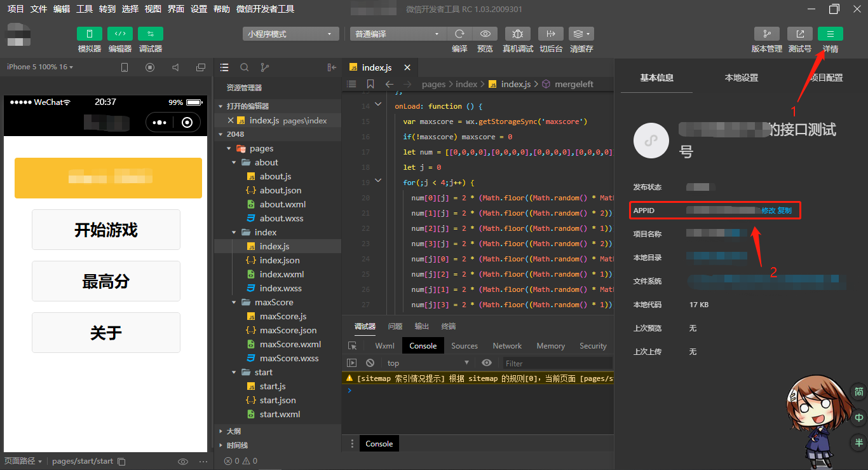Click the record icon in simulator toolbar
Viewport: 868px width, 470px height.
(150, 67)
